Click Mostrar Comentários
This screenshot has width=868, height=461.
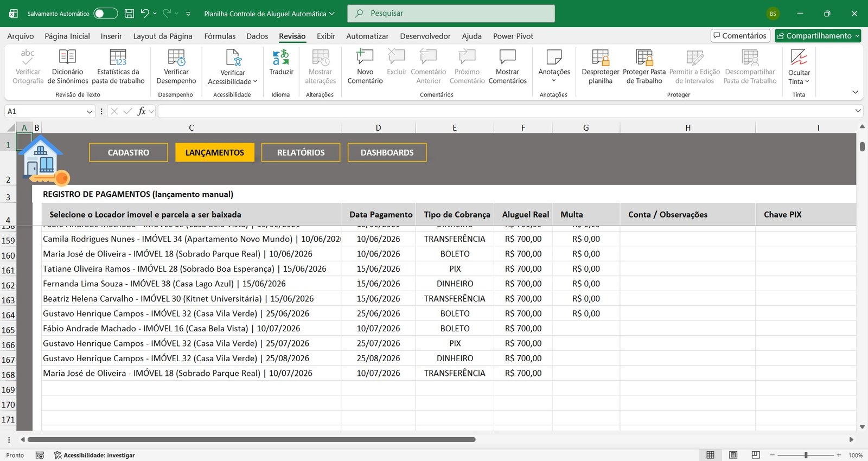pos(508,67)
